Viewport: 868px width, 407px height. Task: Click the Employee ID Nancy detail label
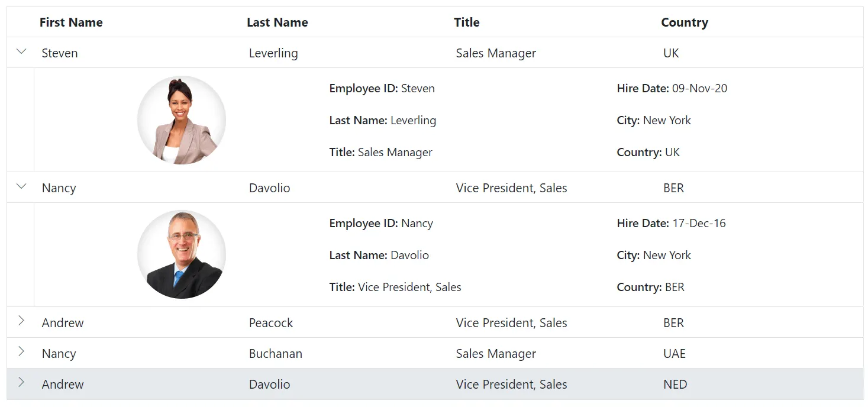point(381,223)
